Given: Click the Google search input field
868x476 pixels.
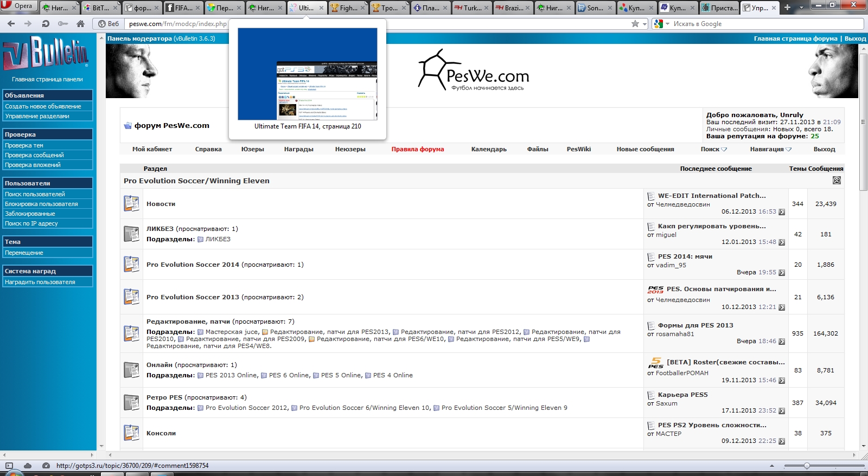Looking at the screenshot, I should click(x=767, y=24).
